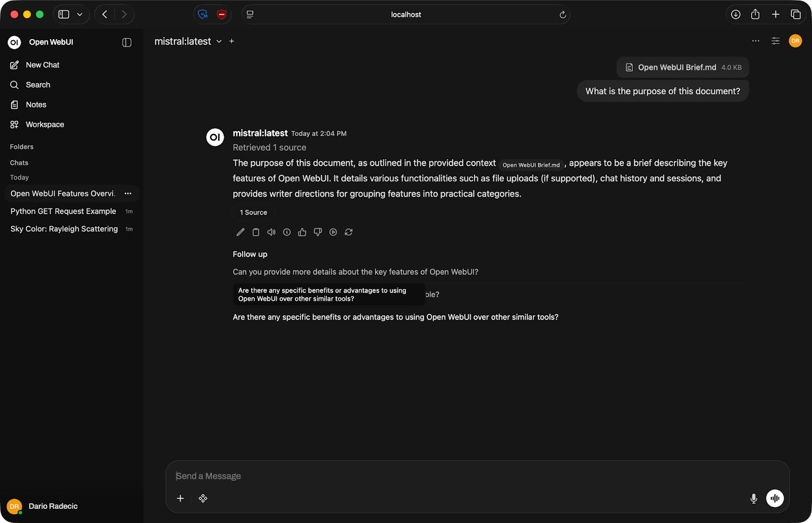Open options menu for Open WebUI Features chat

(x=128, y=193)
